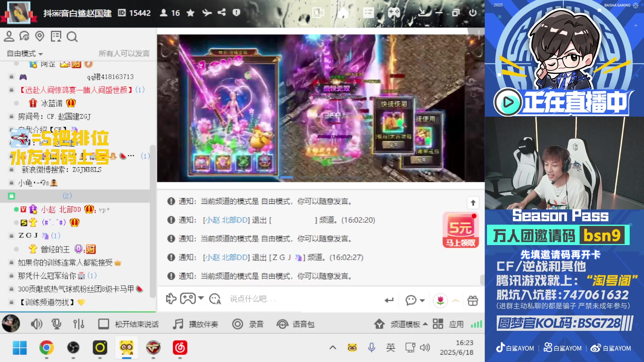This screenshot has height=362, width=644.
Task: Open the emoji picker icon
Action: pos(215,298)
